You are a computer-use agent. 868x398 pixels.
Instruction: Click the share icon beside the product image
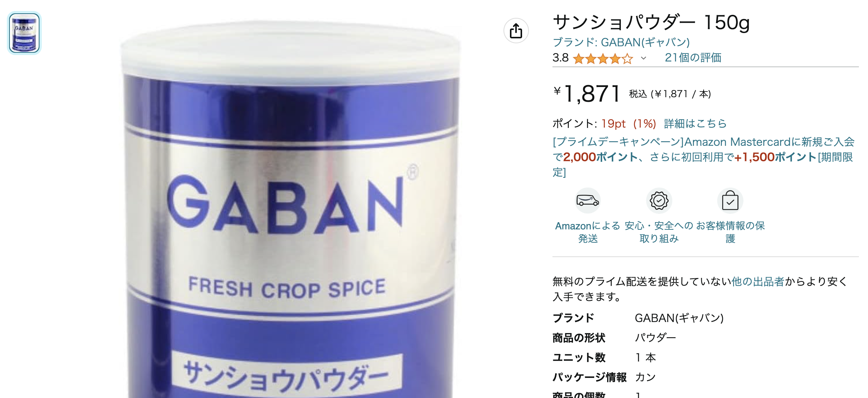(516, 31)
